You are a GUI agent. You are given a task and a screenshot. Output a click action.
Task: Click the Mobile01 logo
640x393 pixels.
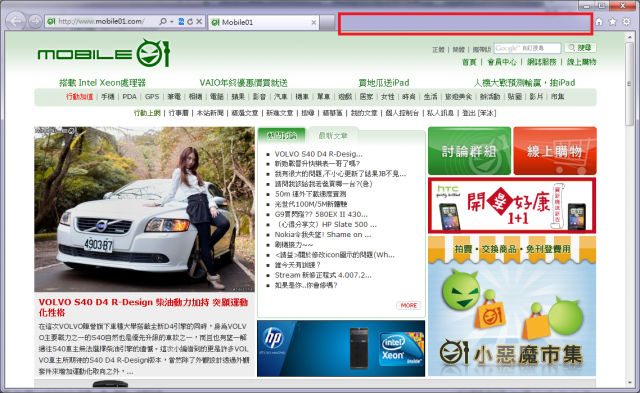104,53
